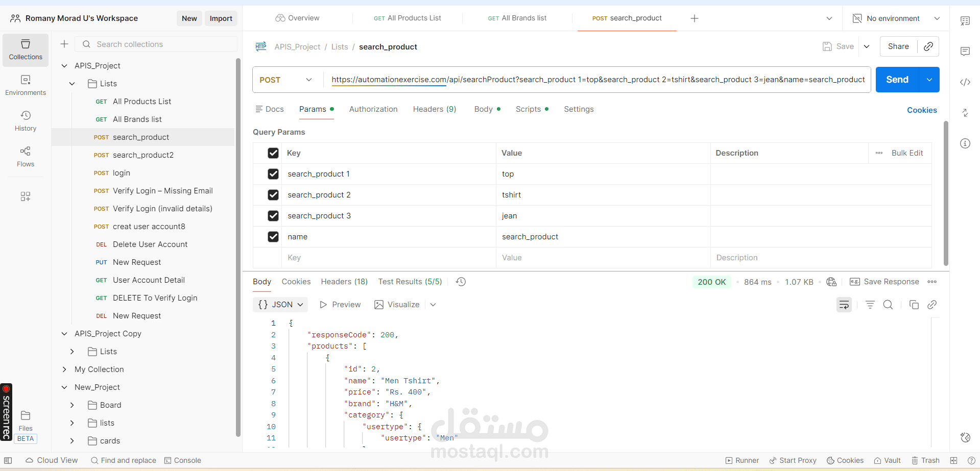Image resolution: width=980 pixels, height=471 pixels.
Task: Open the documentation icon at top right sidebar
Action: 965,21
